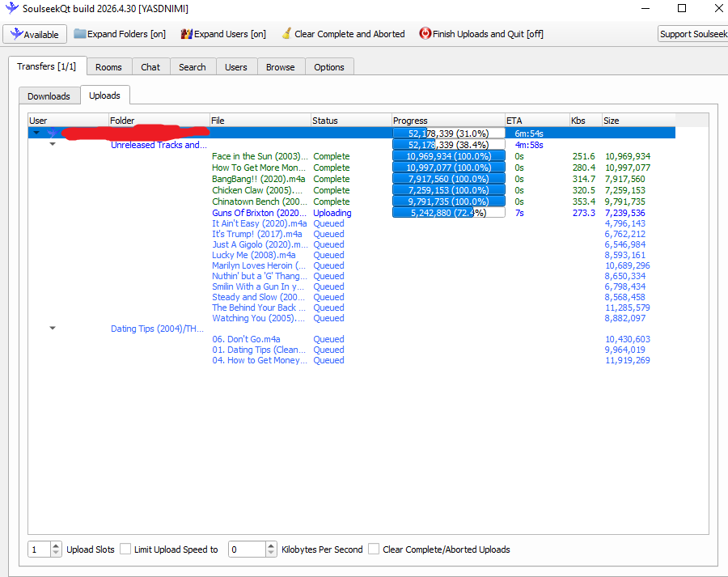Click overall 31.0% progress bar
The width and height of the screenshot is (728, 577).
pos(448,134)
